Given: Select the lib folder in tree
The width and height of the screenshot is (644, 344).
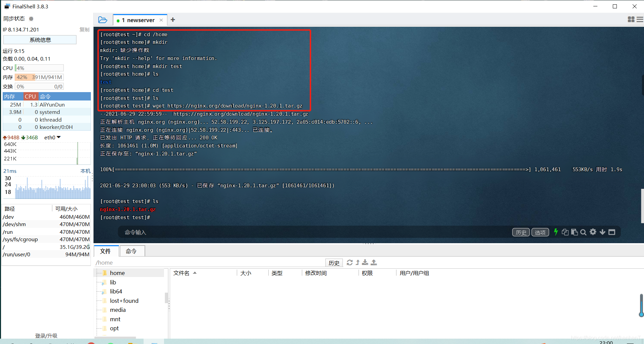Looking at the screenshot, I should pyautogui.click(x=113, y=282).
